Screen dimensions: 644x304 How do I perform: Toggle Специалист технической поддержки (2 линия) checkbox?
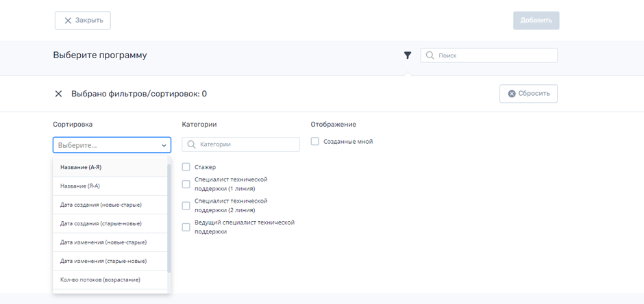186,205
